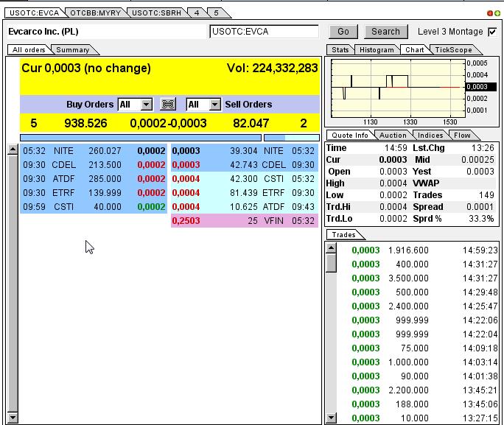The image size is (504, 425).
Task: Click the Trades list scroll up arrow
Action: (x=331, y=248)
